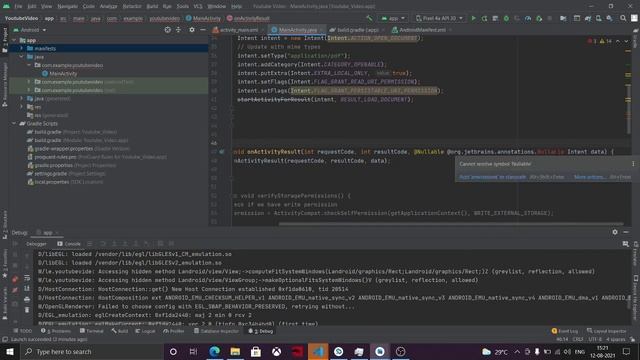
Task: Open the Database Inspector tool button
Action: click(x=216, y=331)
